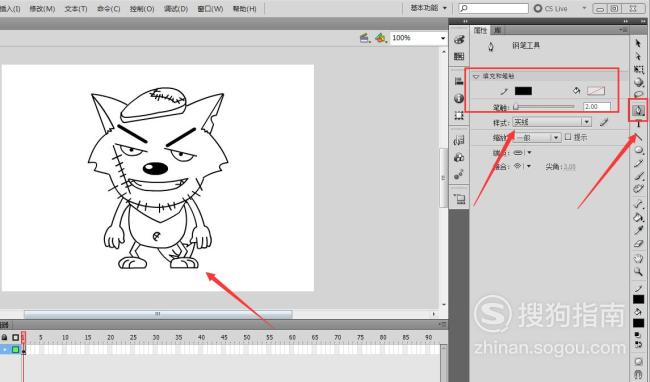650x382 pixels.
Task: Toggle the layer's lock dot
Action: [x=5, y=350]
